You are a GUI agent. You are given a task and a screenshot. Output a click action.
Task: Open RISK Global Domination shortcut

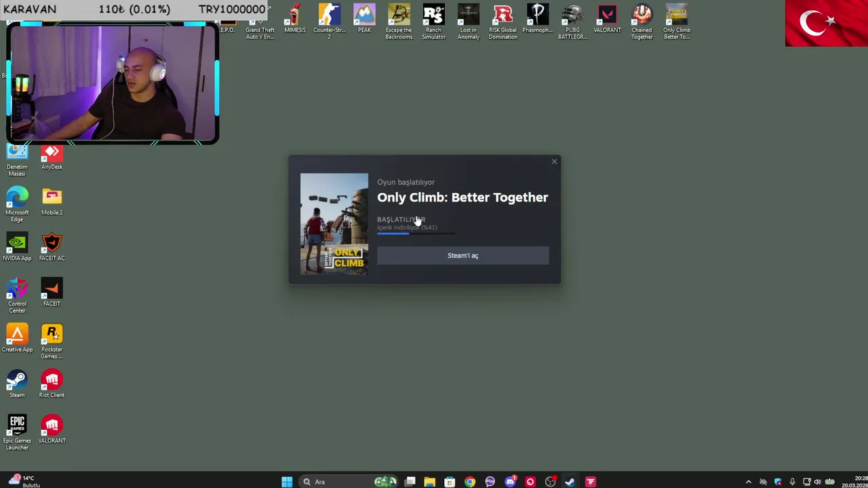pos(502,21)
